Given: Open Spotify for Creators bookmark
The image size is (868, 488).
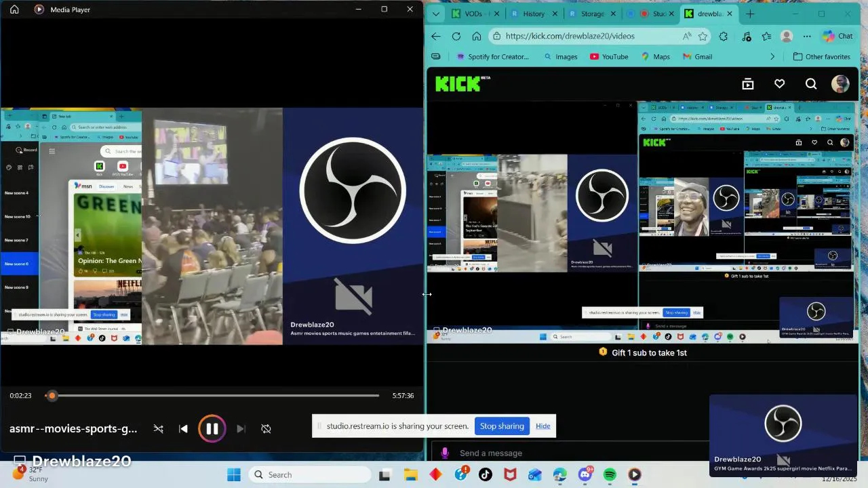Looking at the screenshot, I should pyautogui.click(x=492, y=57).
